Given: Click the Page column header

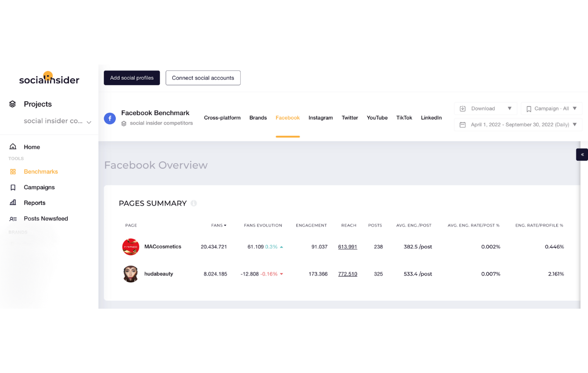Looking at the screenshot, I should (x=131, y=225).
